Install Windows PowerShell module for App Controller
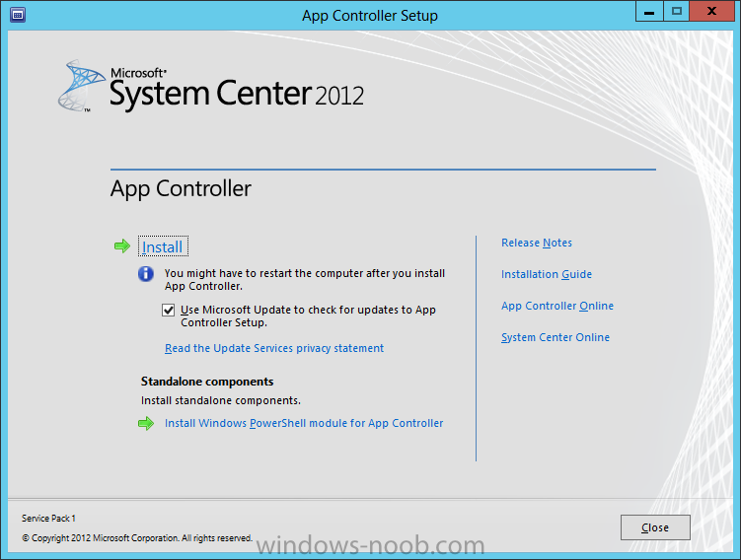The width and height of the screenshot is (741, 560). tap(304, 423)
